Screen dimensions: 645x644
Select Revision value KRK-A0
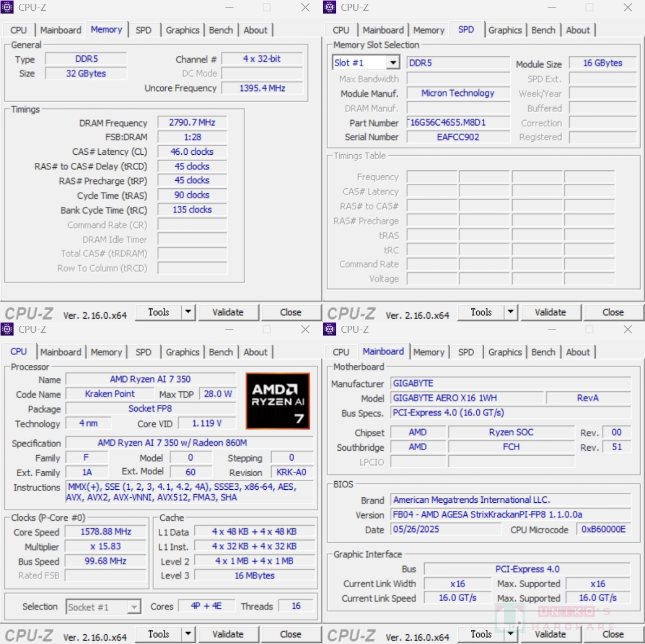tap(292, 472)
